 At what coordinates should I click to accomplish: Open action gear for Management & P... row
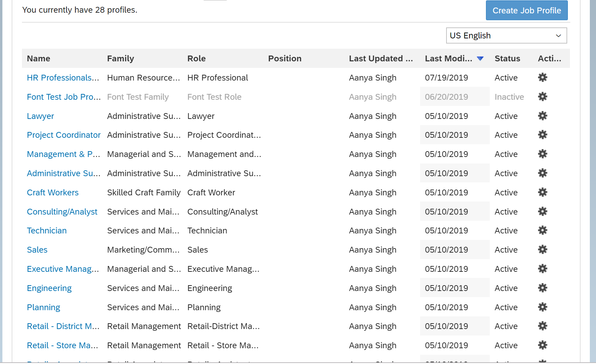[543, 154]
